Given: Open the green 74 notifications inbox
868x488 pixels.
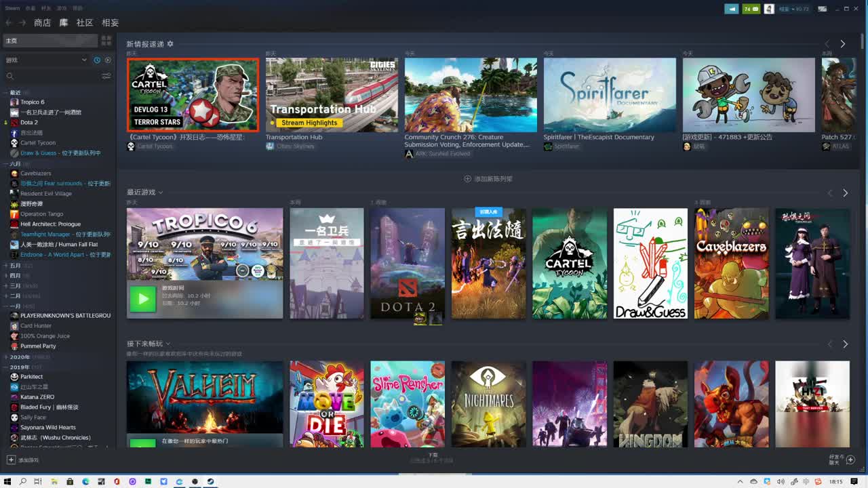Looking at the screenshot, I should [x=751, y=9].
